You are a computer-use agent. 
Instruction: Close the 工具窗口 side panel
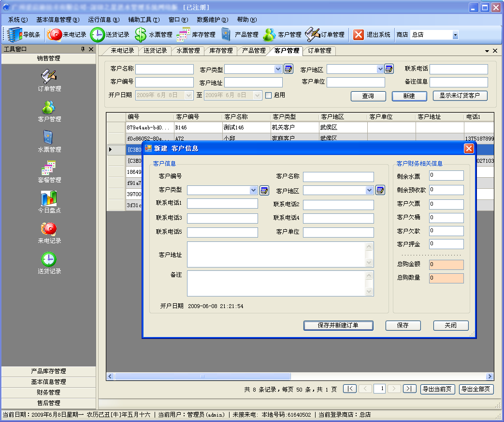pos(91,49)
